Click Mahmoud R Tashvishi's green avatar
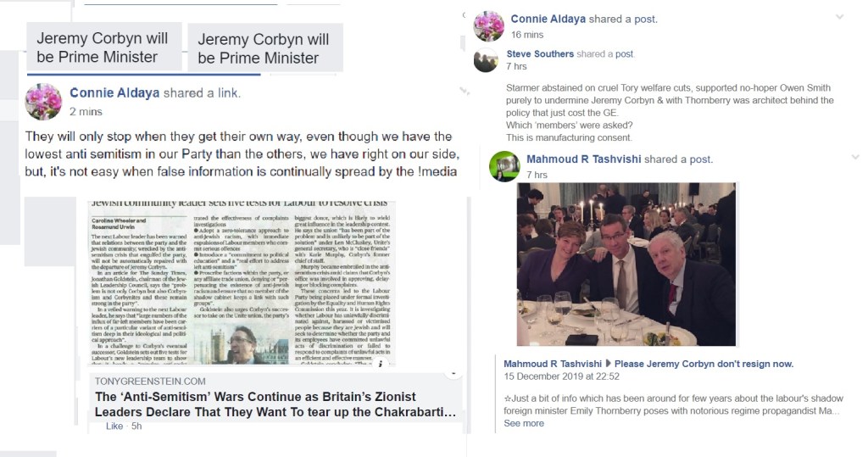This screenshot has width=868, height=457. click(x=504, y=166)
